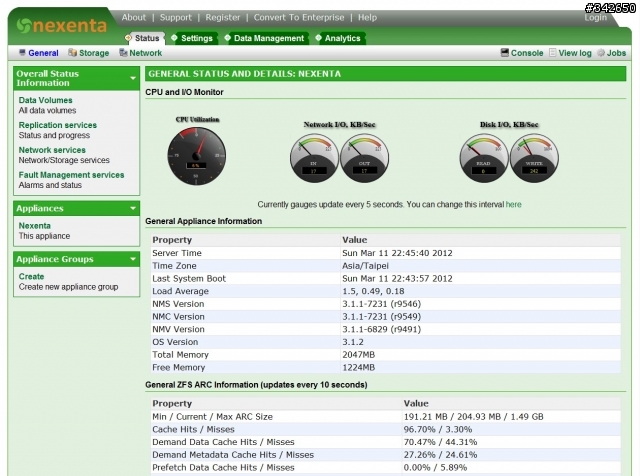Click the Data Management diamond icon
640x476 pixels.
click(x=227, y=38)
